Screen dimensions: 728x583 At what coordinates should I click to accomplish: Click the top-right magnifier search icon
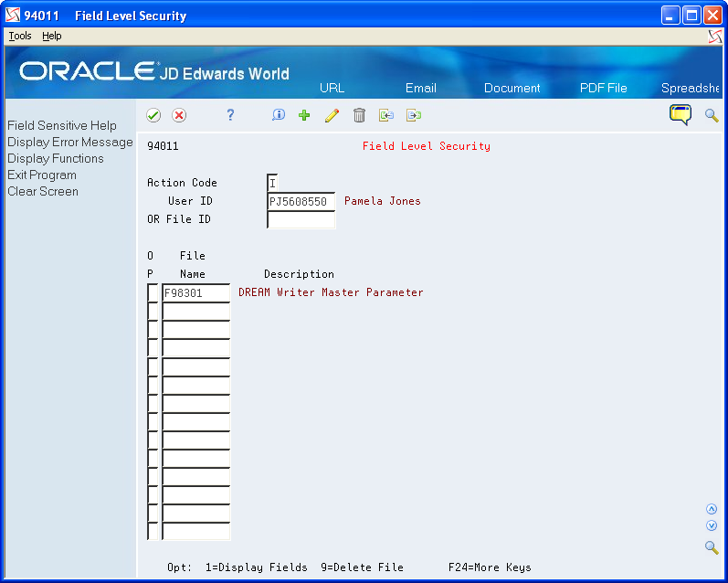(712, 115)
